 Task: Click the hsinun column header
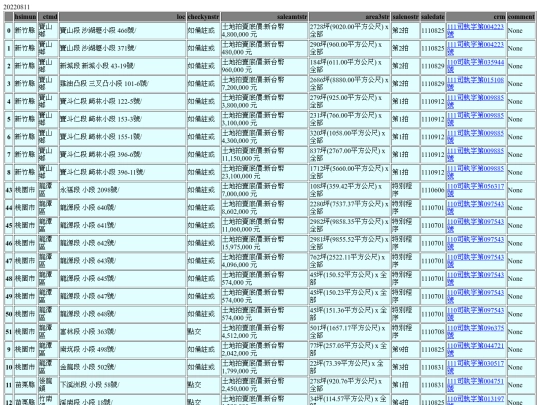pyautogui.click(x=25, y=17)
